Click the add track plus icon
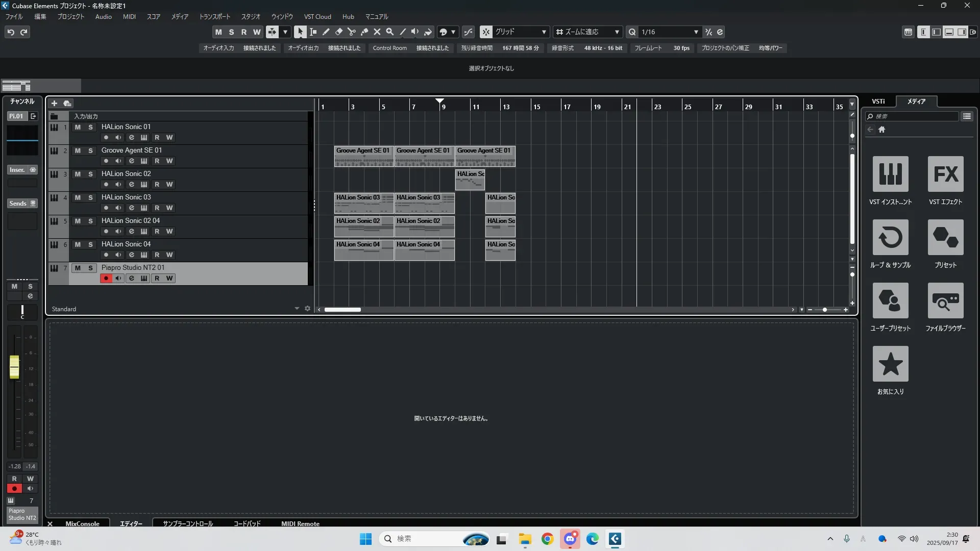980x551 pixels. 54,103
